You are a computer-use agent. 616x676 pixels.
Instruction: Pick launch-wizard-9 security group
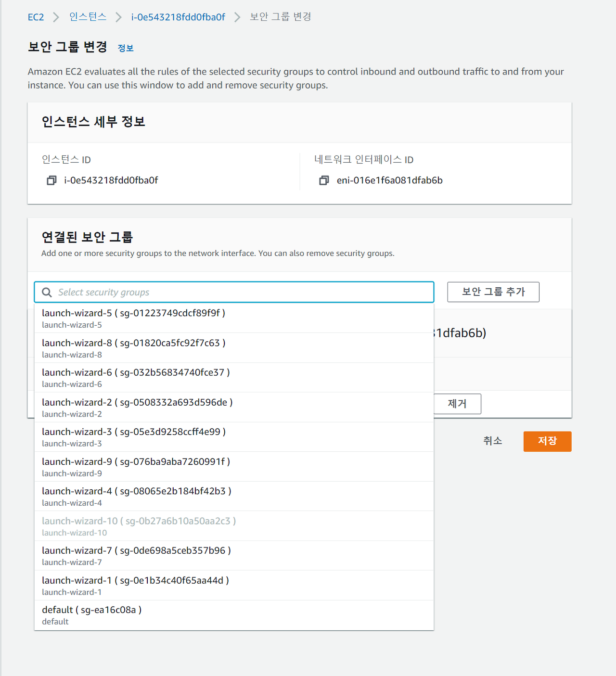tap(234, 467)
